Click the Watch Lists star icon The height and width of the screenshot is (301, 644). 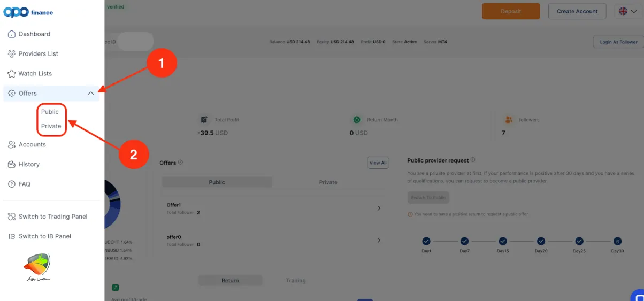tap(12, 73)
